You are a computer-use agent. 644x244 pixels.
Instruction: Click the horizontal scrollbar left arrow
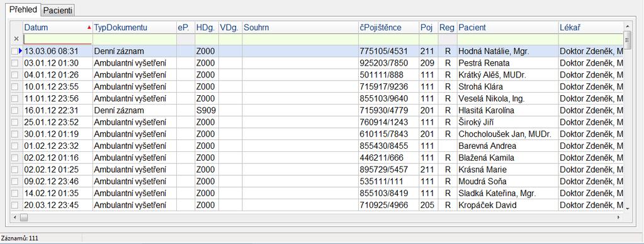[14, 217]
